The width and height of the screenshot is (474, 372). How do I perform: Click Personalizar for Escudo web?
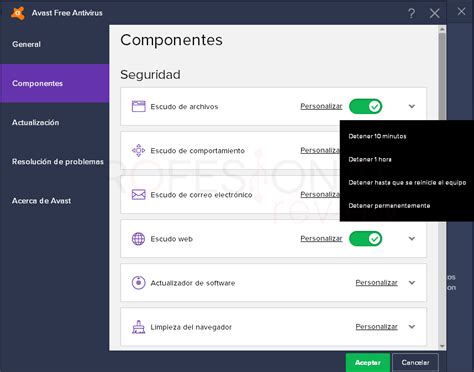point(321,239)
